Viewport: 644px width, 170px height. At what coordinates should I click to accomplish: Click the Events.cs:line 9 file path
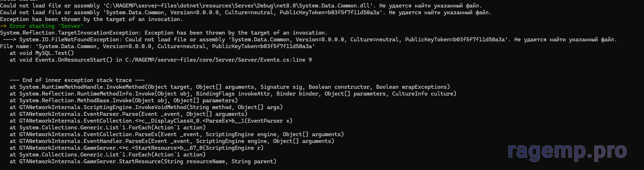coord(218,60)
